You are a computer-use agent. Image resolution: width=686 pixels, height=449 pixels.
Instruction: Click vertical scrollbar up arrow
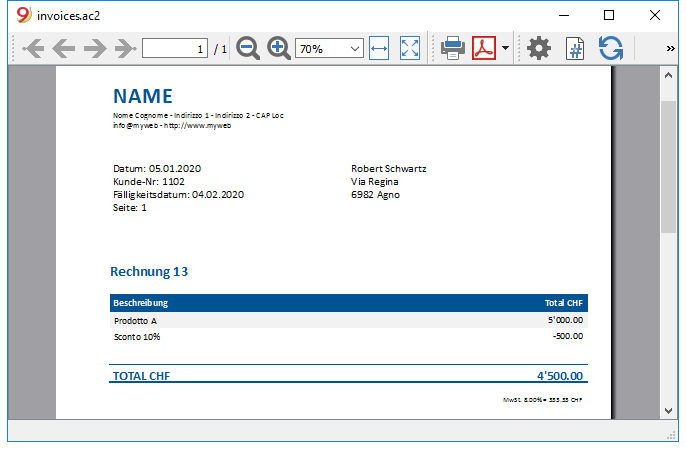(668, 75)
